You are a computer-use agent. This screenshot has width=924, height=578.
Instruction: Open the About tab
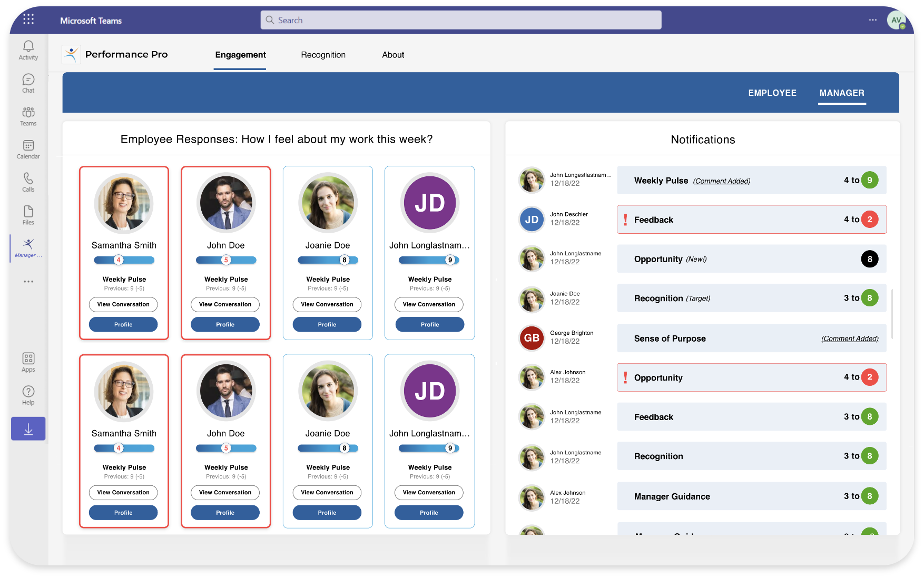point(393,55)
